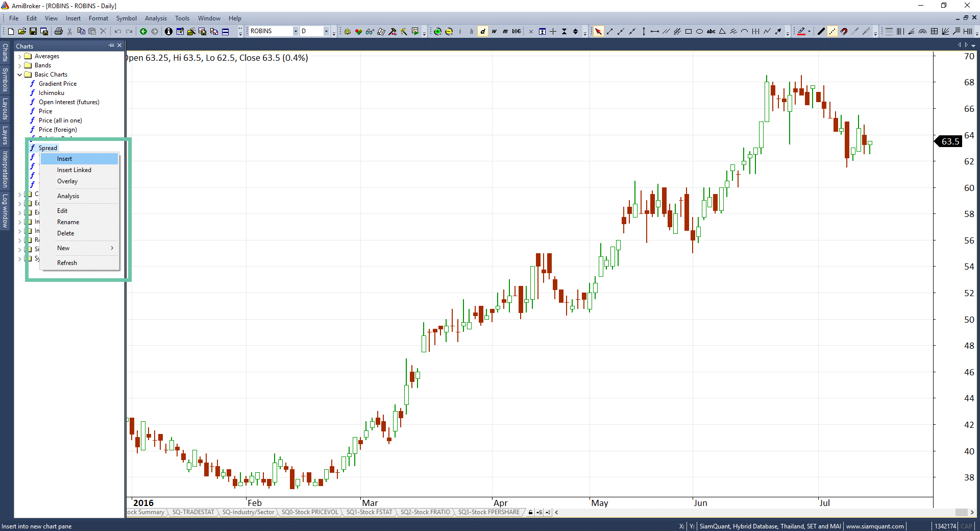The image size is (980, 531).
Task: Toggle the LOG scale button
Action: point(517,32)
